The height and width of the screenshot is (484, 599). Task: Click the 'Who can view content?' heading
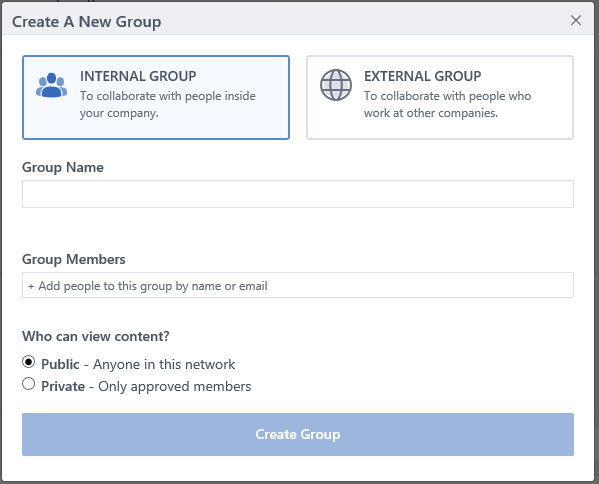coord(96,336)
